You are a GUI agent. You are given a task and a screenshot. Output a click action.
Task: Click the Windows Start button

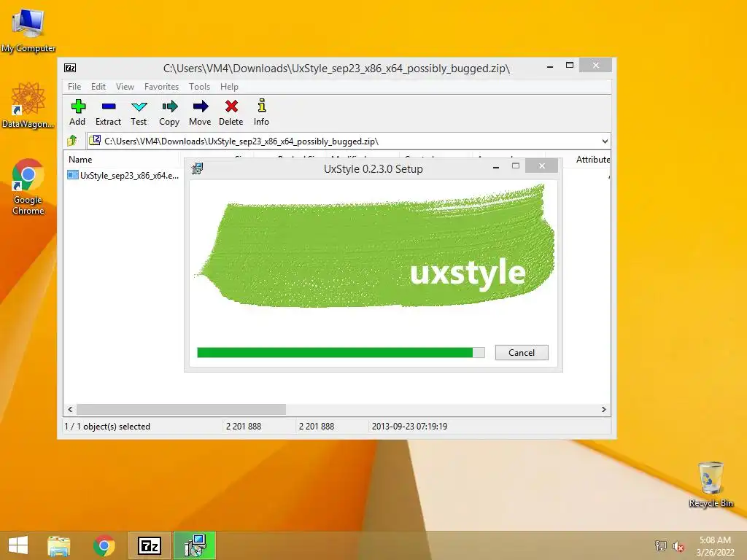[18, 545]
